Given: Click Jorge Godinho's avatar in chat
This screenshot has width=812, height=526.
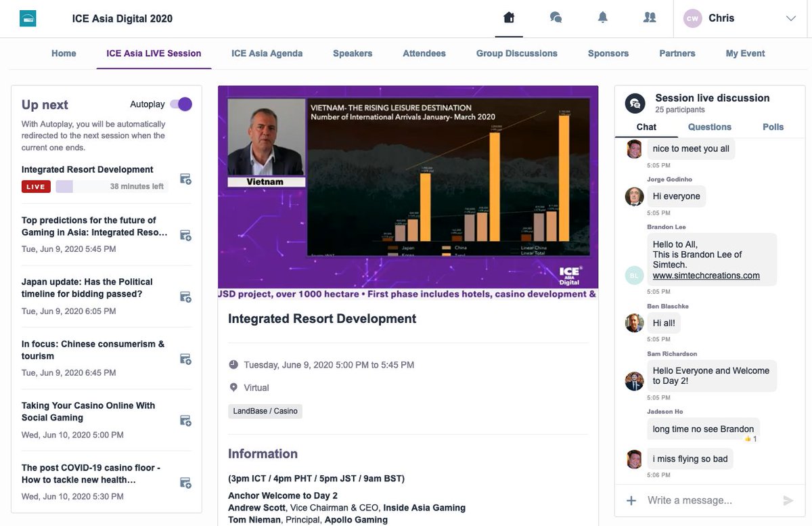Looking at the screenshot, I should [x=634, y=196].
